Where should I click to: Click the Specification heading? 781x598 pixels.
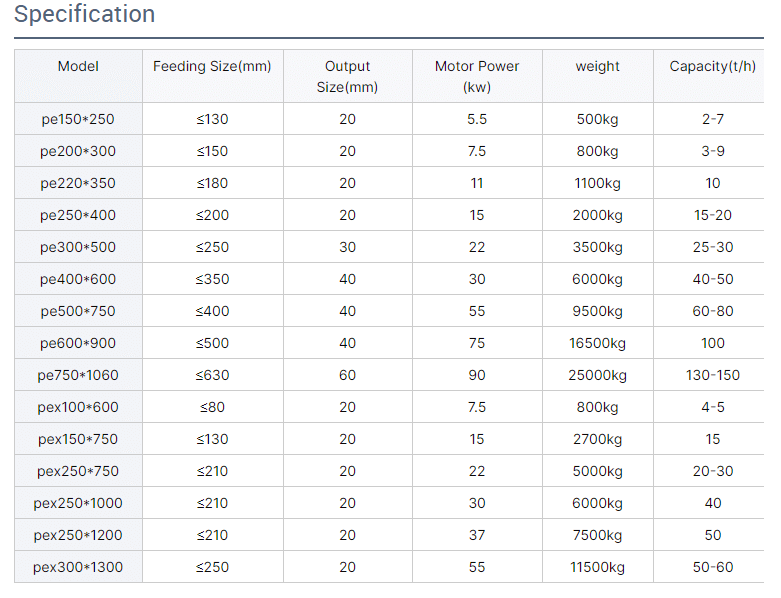84,14
